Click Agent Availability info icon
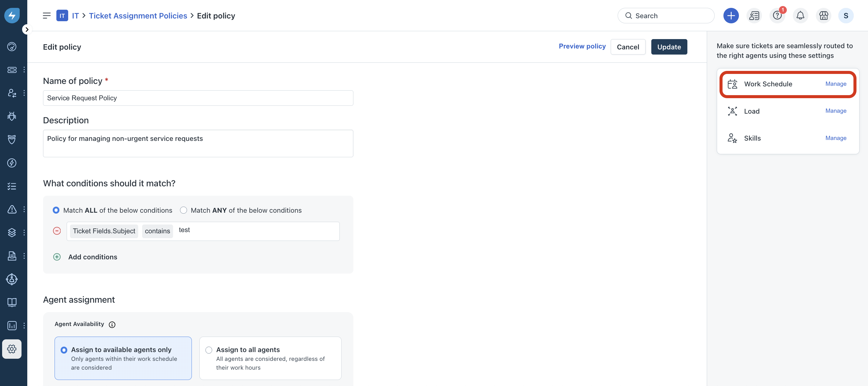Image resolution: width=868 pixels, height=386 pixels. pos(112,324)
